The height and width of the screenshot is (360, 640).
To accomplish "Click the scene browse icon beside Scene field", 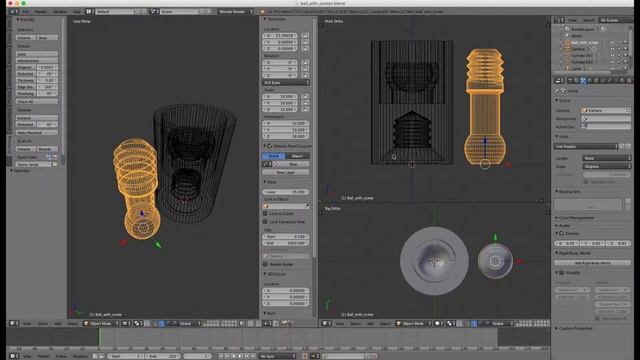I will 154,11.
